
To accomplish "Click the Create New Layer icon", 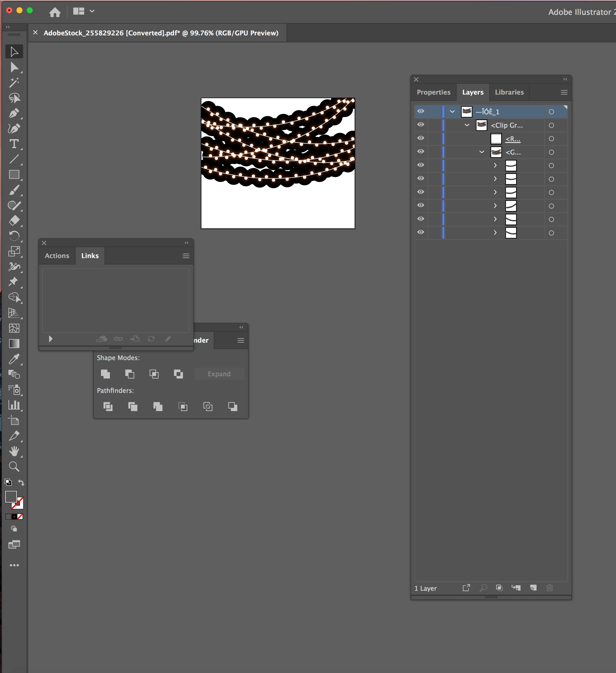I will 533,588.
